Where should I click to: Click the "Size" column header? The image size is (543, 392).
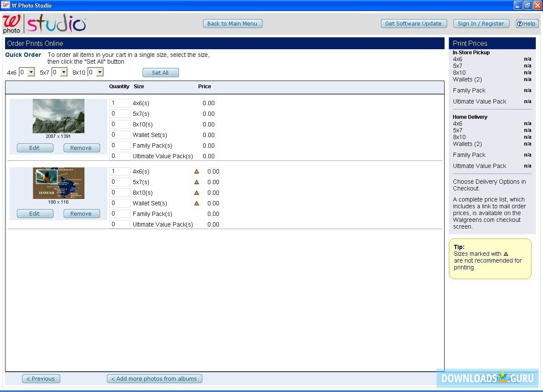point(139,87)
